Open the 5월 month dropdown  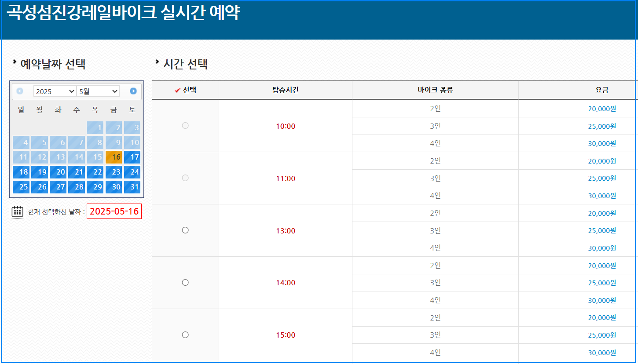tap(98, 91)
